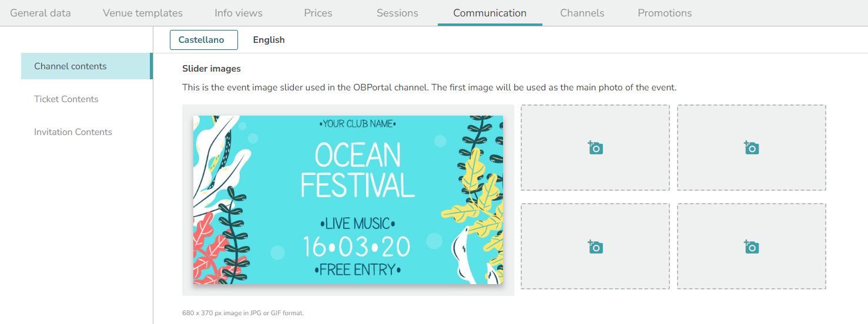Screen dimensions: 868x324
Task: Switch to the Venue templates tab
Action: tap(143, 13)
